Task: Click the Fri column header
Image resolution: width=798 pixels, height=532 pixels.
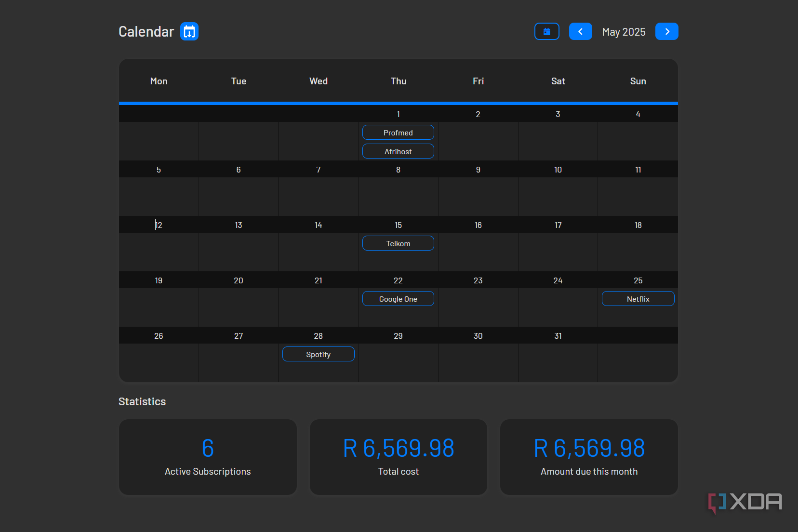Action: tap(478, 81)
